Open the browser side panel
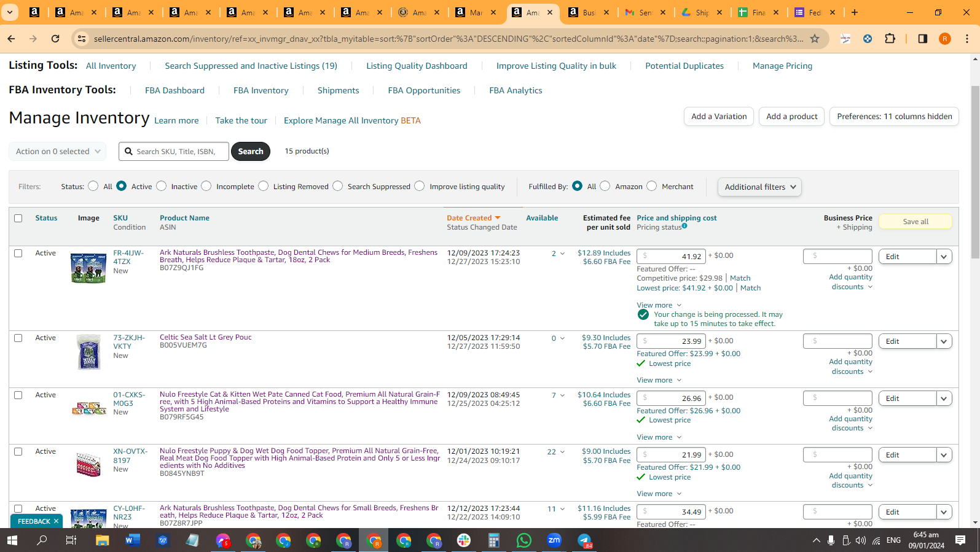The image size is (980, 552). (923, 39)
